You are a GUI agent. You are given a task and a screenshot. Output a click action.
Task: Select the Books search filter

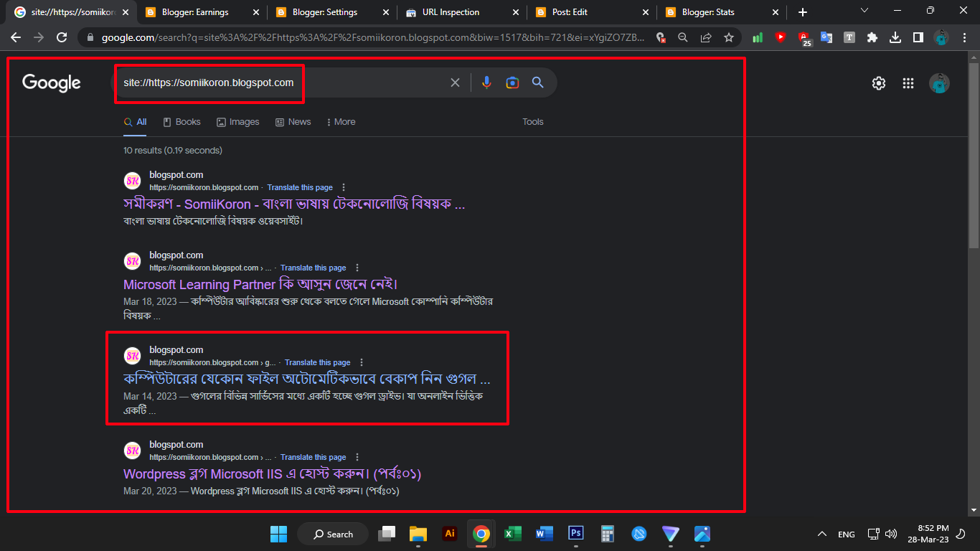point(182,122)
